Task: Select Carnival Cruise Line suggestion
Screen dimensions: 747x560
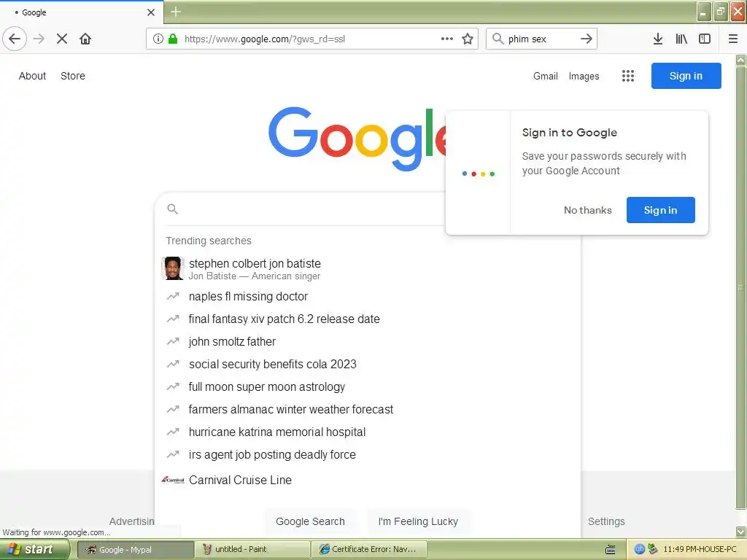Action: [x=368, y=480]
